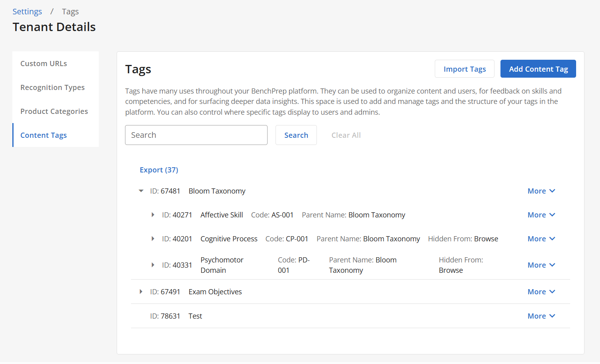Viewport: 600px width, 364px height.
Task: Open More menu for Bloom Taxonomy
Action: click(x=541, y=191)
